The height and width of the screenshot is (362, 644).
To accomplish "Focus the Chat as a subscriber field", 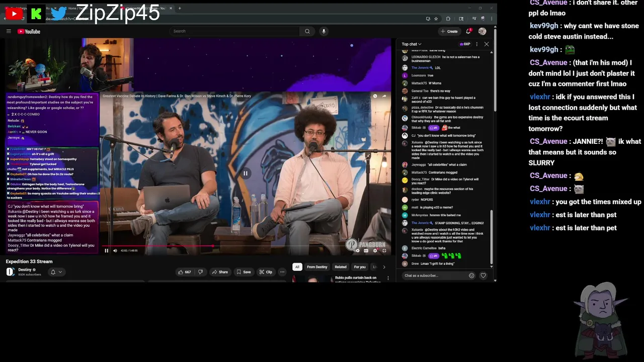I will coord(434,276).
